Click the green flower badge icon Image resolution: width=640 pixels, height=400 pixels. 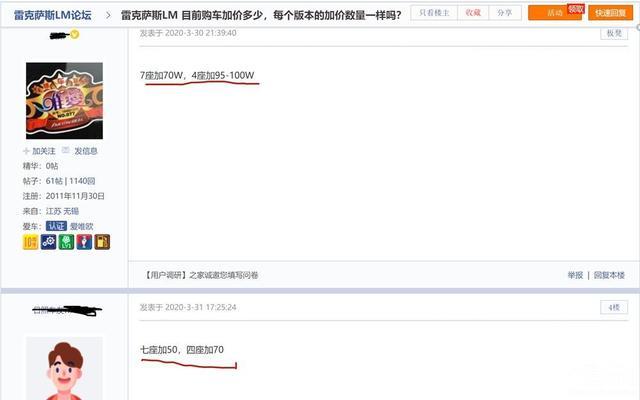[x=66, y=242]
